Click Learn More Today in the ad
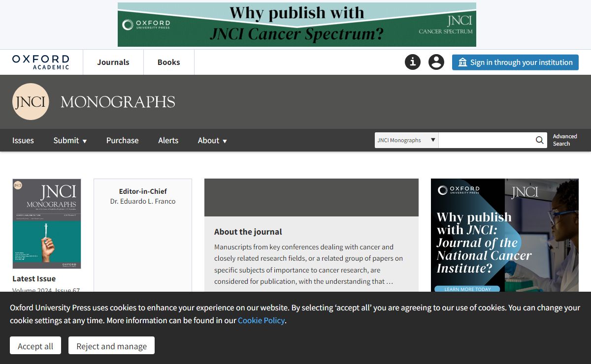The width and height of the screenshot is (591, 364). coord(467,289)
